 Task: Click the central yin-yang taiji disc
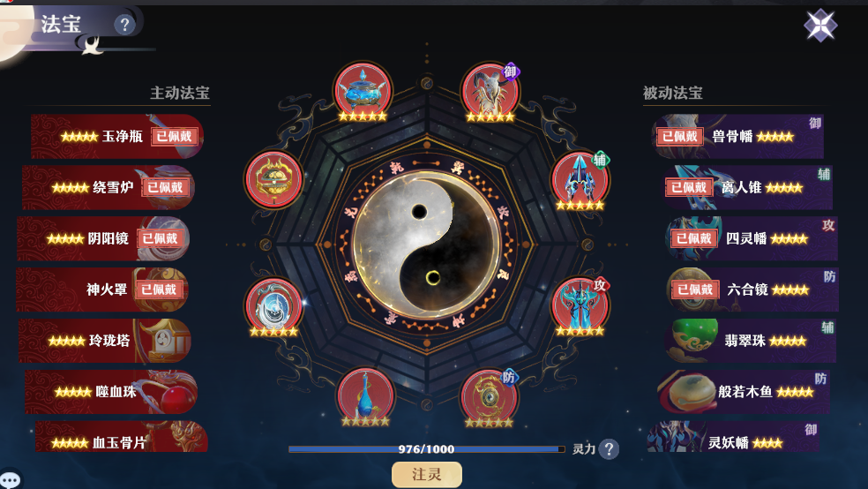click(426, 244)
